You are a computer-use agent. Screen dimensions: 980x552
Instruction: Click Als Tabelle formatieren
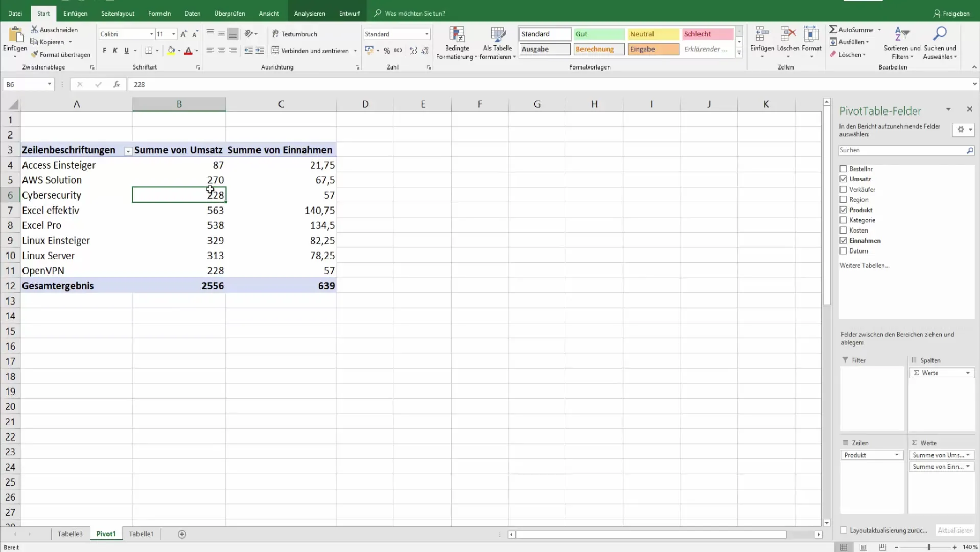(498, 43)
